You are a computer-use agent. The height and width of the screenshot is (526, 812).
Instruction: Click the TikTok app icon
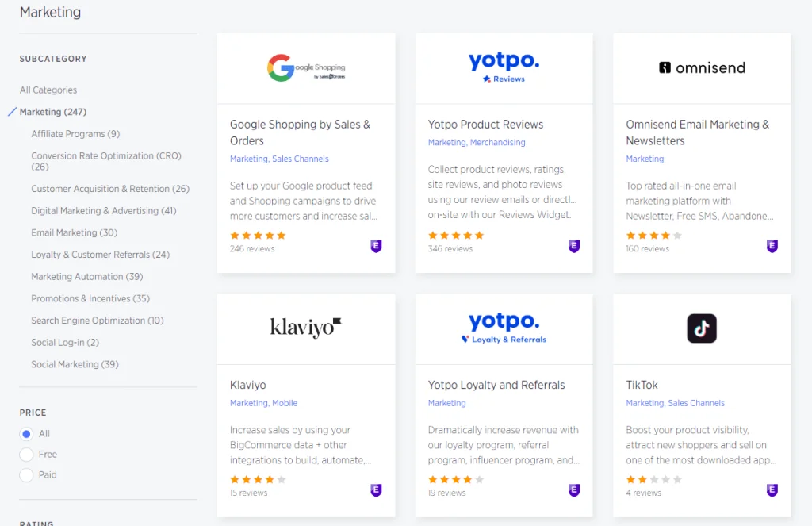[702, 328]
